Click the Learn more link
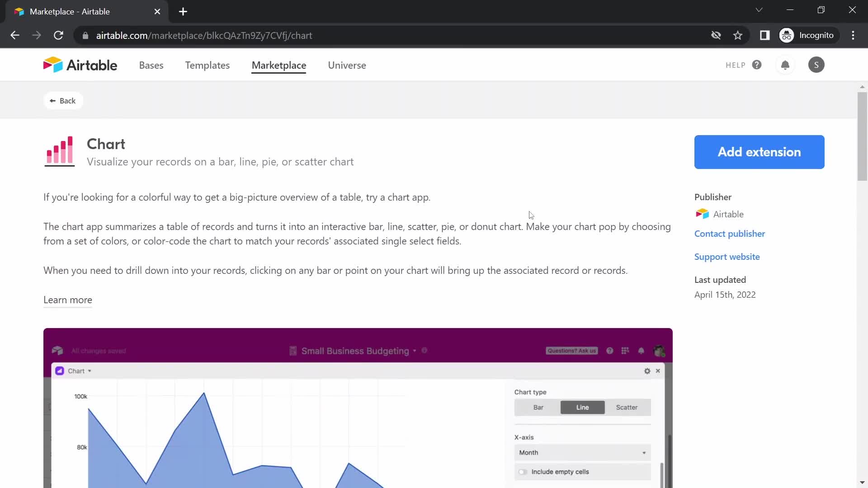Viewport: 868px width, 488px height. tap(67, 300)
